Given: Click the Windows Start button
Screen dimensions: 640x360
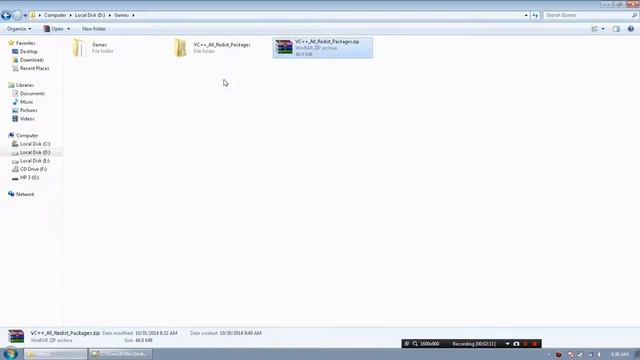Looking at the screenshot, I should point(10,353).
